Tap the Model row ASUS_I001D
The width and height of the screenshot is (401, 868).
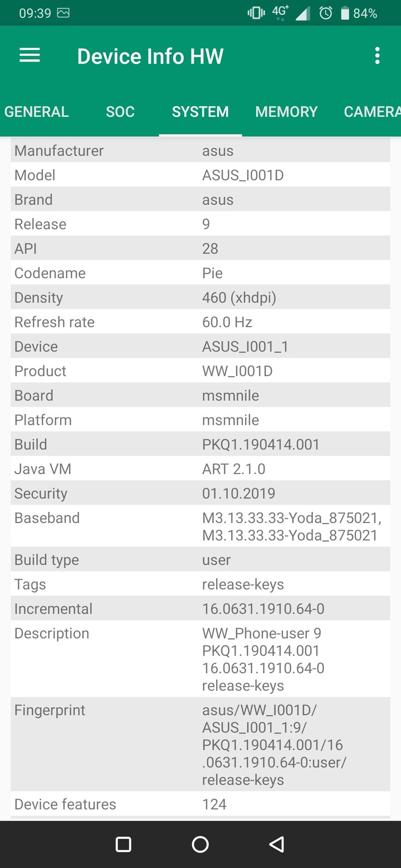[x=200, y=175]
